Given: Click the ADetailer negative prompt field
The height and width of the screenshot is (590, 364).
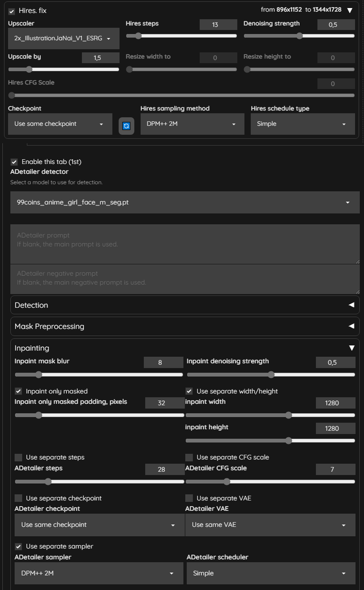Looking at the screenshot, I should (x=184, y=279).
